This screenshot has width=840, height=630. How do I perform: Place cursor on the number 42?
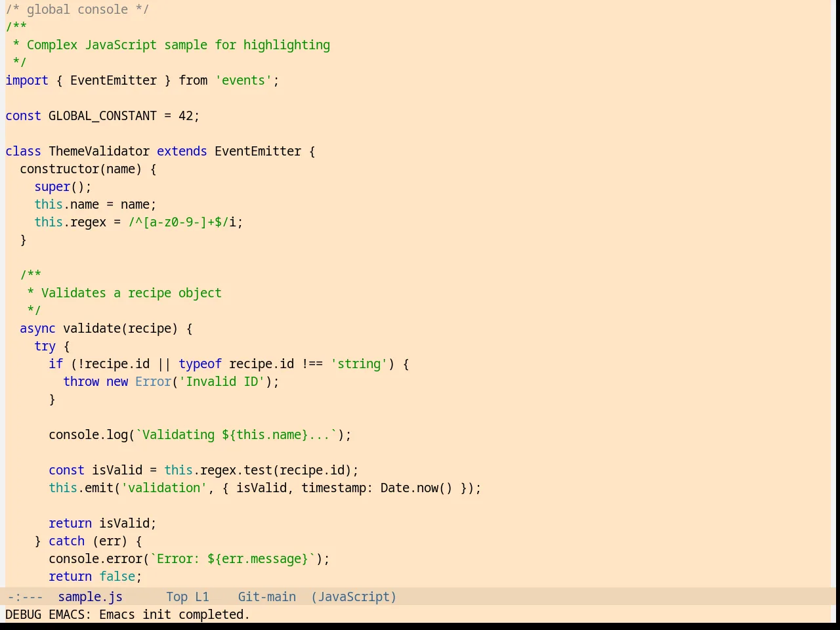click(x=186, y=115)
